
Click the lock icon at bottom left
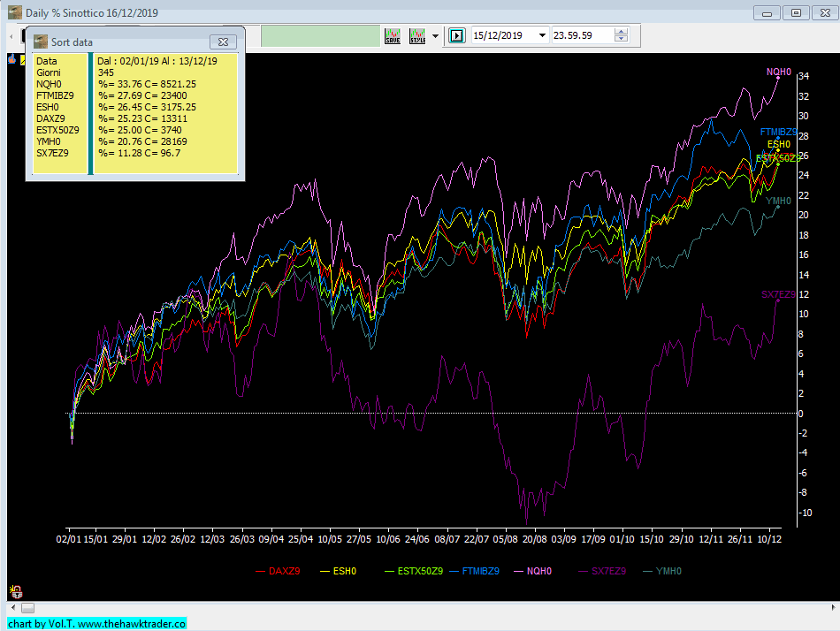pos(16,591)
